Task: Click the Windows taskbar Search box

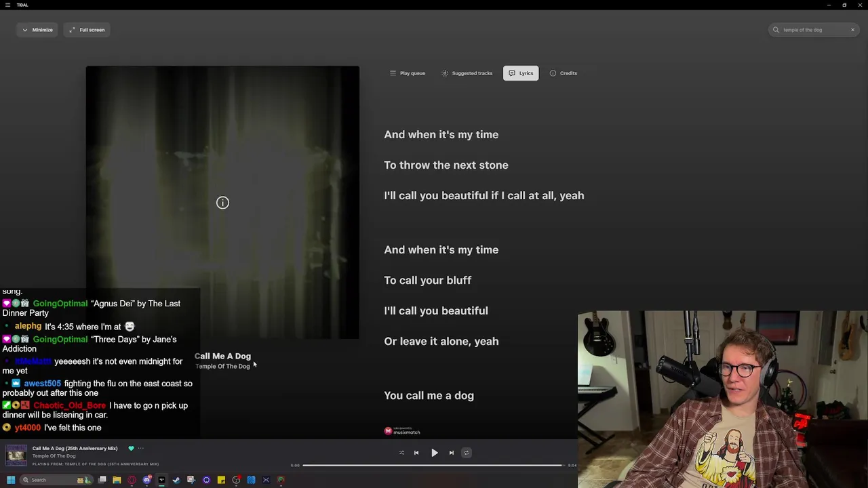Action: (x=56, y=480)
